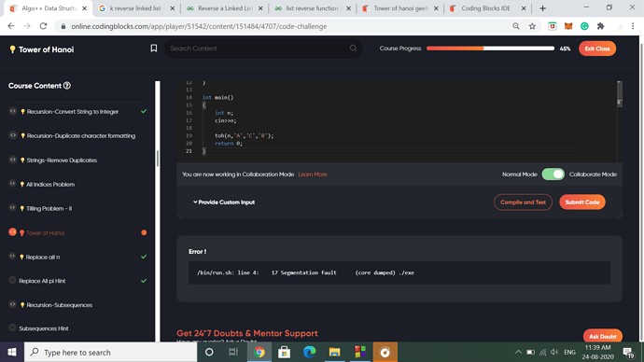Click the browser zoom magnifier icon
644x362 pixels.
[516, 26]
